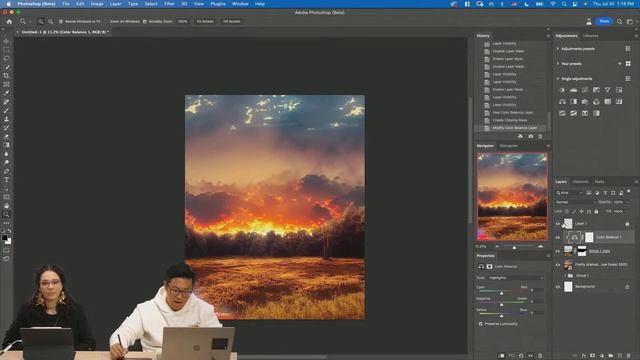The width and height of the screenshot is (640, 360).
Task: Add a Photo Filter adjustment
Action: point(585,101)
